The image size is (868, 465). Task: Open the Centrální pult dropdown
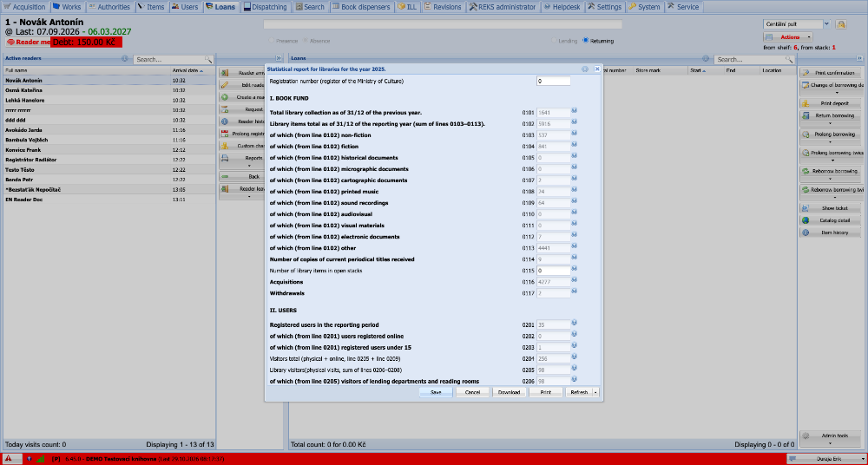[826, 24]
